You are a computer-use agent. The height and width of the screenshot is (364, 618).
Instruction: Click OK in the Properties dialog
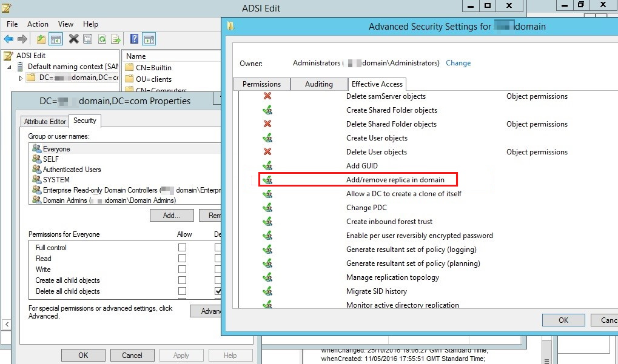83,355
